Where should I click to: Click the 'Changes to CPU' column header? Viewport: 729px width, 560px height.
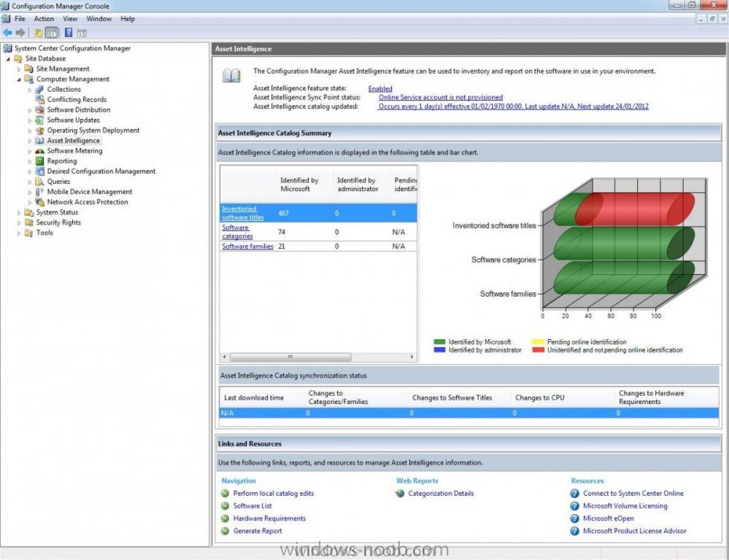(562, 397)
